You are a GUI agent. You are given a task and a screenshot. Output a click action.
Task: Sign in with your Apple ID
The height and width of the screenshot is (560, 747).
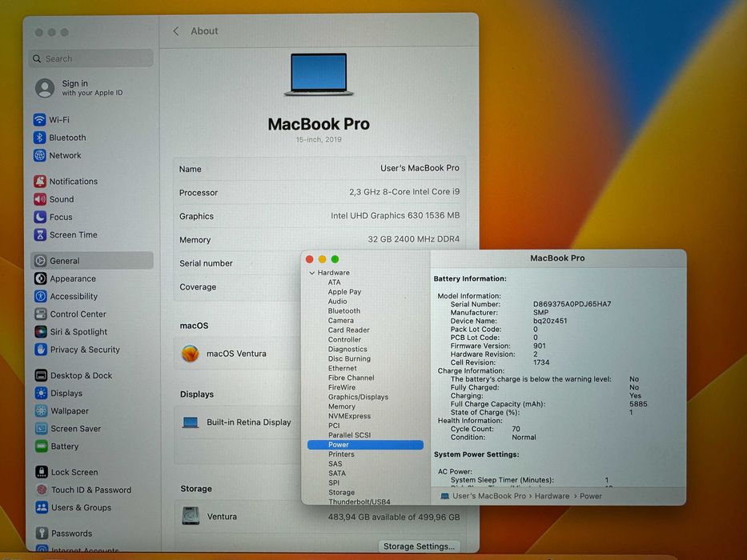(x=92, y=88)
